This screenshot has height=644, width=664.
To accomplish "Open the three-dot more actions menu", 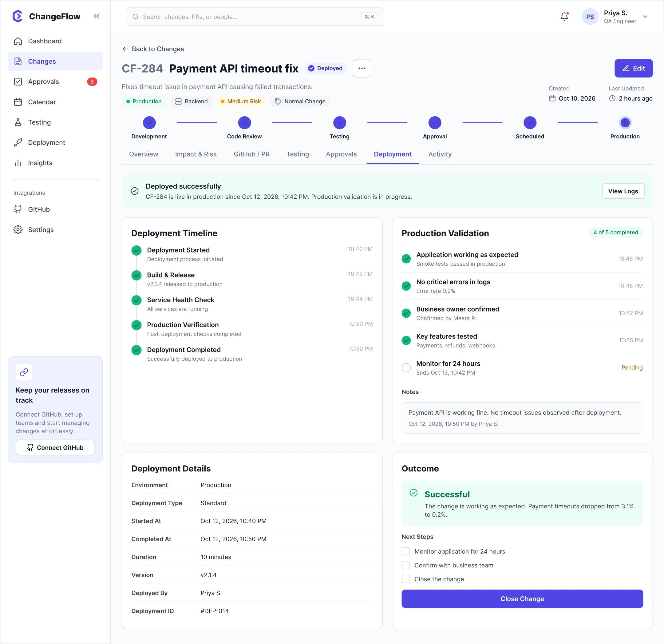I will click(x=362, y=68).
